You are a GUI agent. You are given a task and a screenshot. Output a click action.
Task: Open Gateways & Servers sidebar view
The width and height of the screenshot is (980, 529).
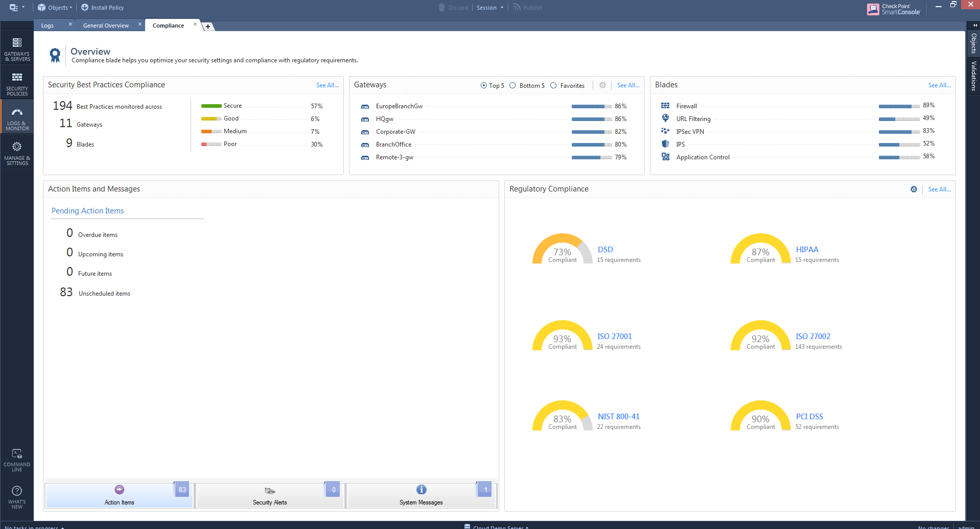[x=17, y=49]
